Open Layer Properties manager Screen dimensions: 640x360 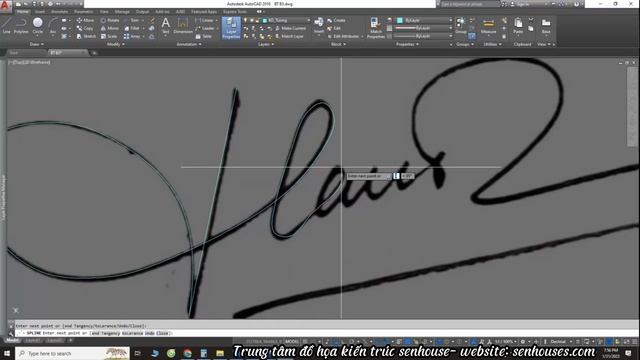click(231, 28)
